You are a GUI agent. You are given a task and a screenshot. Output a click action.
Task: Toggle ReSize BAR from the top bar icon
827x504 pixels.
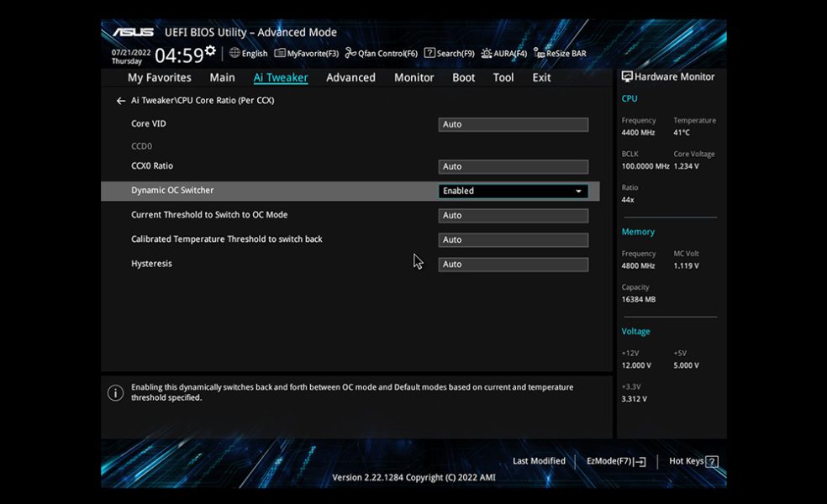[539, 53]
